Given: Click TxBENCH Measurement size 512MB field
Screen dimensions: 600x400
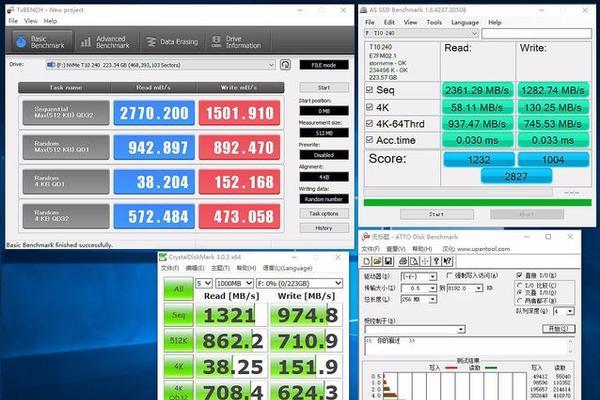Looking at the screenshot, I should pos(324,133).
